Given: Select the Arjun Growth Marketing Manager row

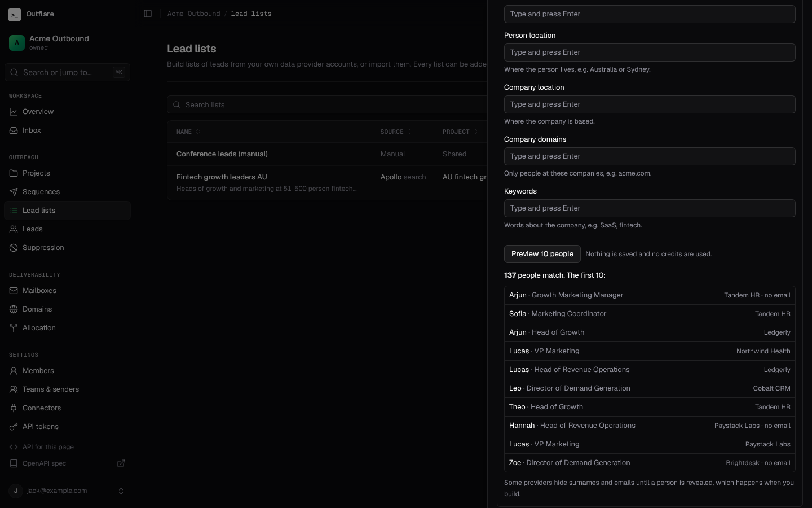Looking at the screenshot, I should 650,295.
